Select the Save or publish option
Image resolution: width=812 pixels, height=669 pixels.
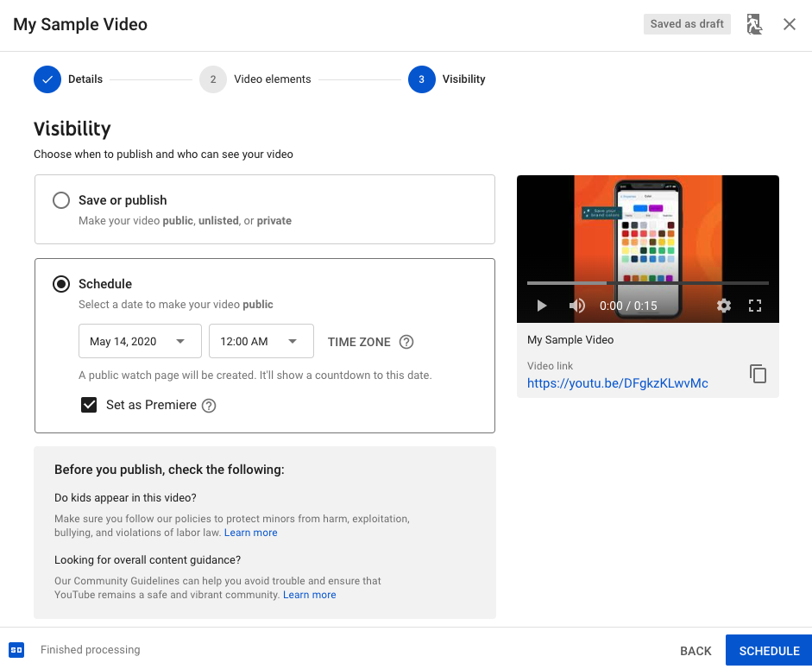60,199
